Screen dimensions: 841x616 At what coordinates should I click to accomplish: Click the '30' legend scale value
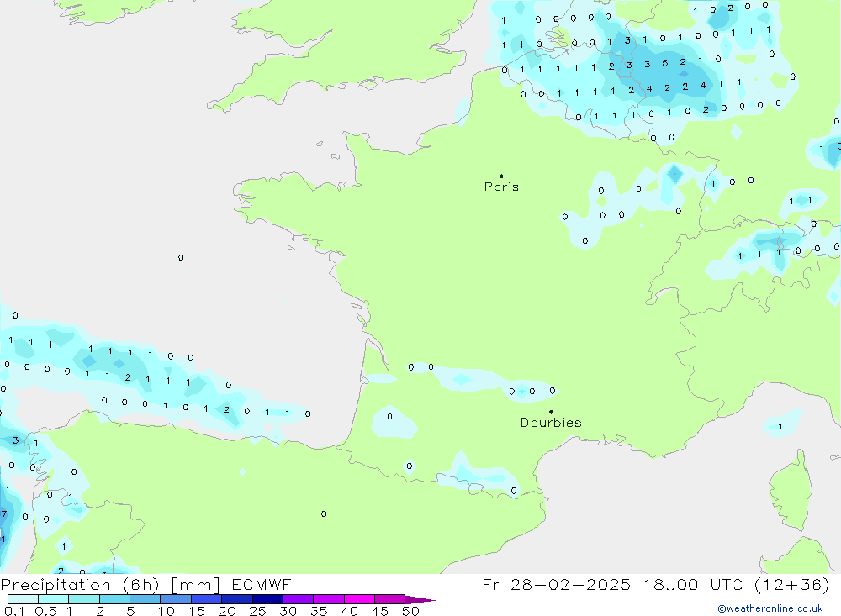click(x=288, y=611)
